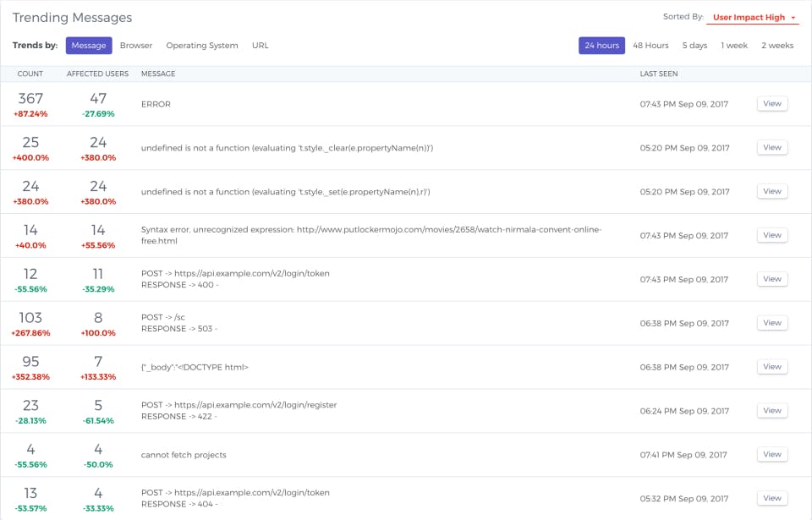Open the putlockermojo syntax error message

(771, 235)
